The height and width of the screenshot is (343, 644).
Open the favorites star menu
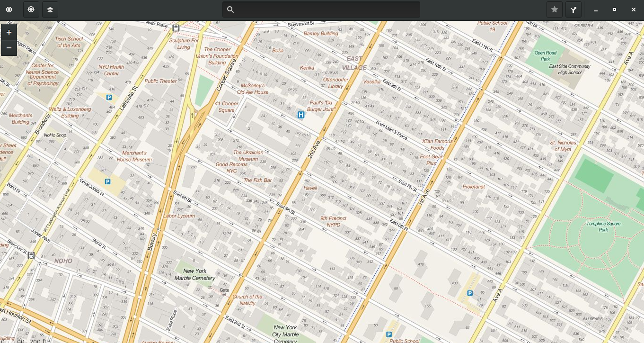coord(555,9)
